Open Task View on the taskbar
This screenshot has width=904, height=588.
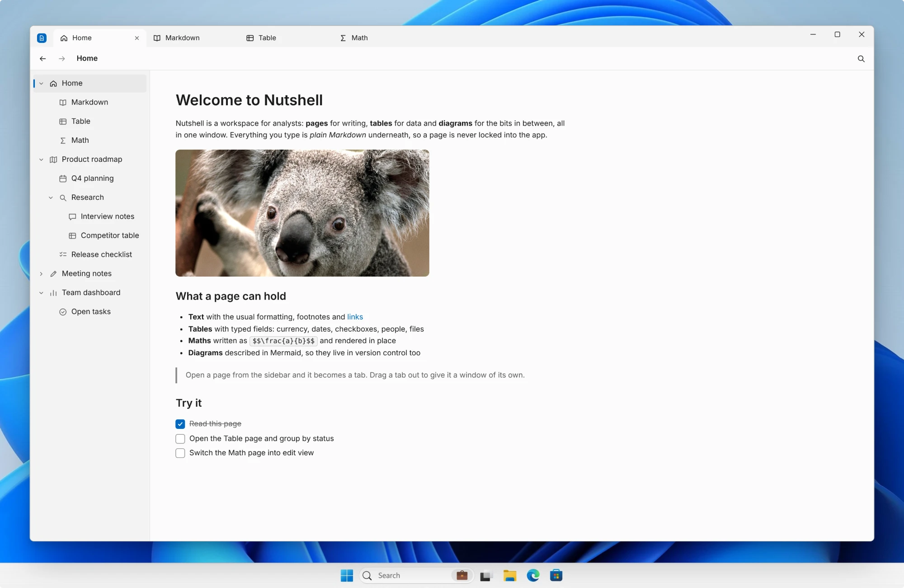pyautogui.click(x=486, y=576)
